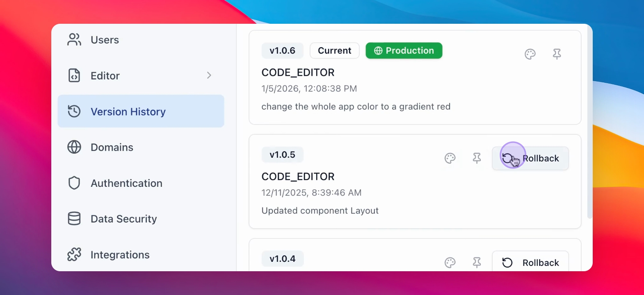
Task: Click the palette icon on v1.0.4
Action: 450,263
